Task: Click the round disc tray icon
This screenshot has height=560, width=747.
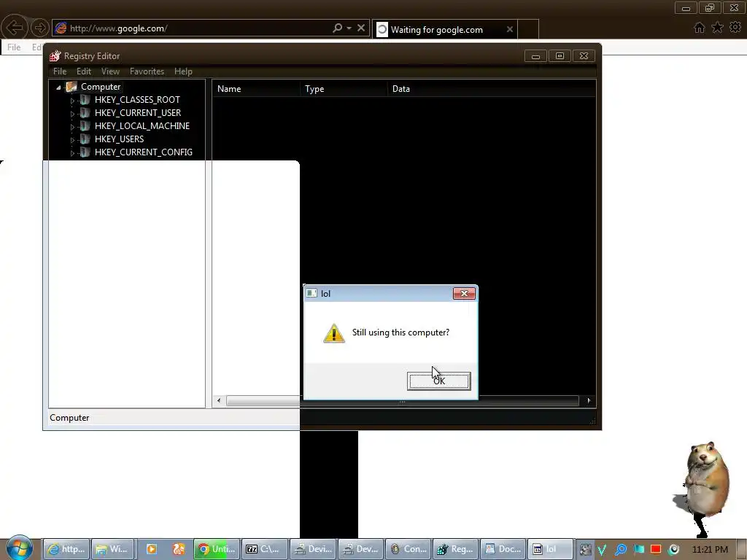Action: tap(673, 550)
